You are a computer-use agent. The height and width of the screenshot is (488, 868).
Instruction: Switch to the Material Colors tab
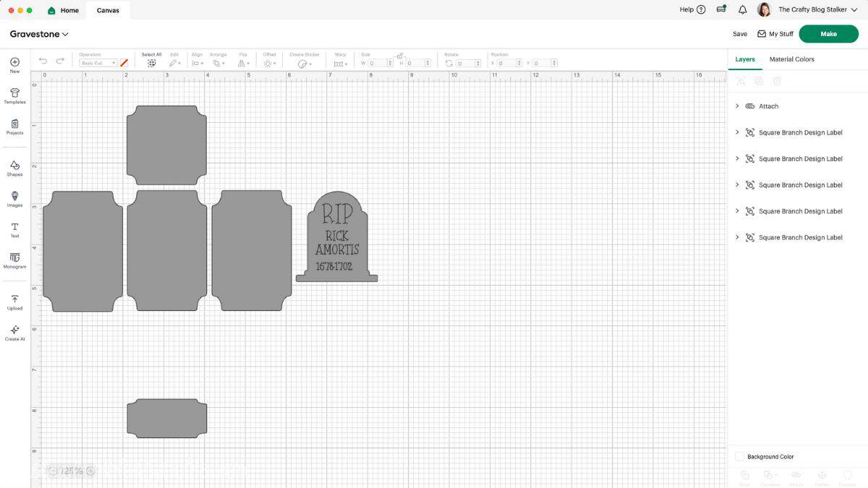(791, 59)
